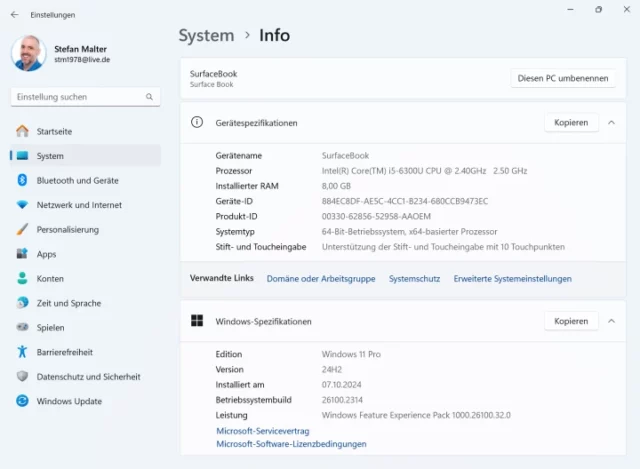Screen dimensions: 640x469
Task: Focus the Einstellung suchen search field
Action: pyautogui.click(x=85, y=97)
